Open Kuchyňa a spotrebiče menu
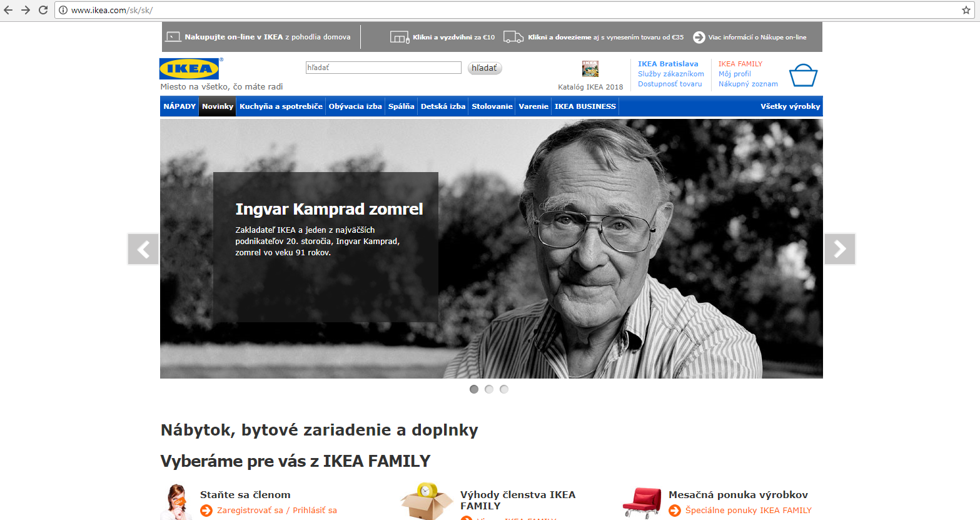Image resolution: width=980 pixels, height=520 pixels. coord(281,106)
